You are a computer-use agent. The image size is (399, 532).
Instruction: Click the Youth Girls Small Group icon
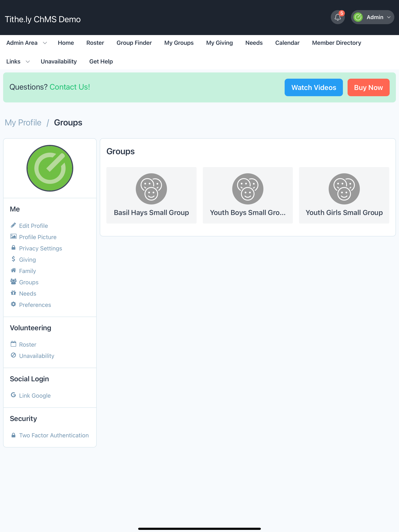pos(344,189)
